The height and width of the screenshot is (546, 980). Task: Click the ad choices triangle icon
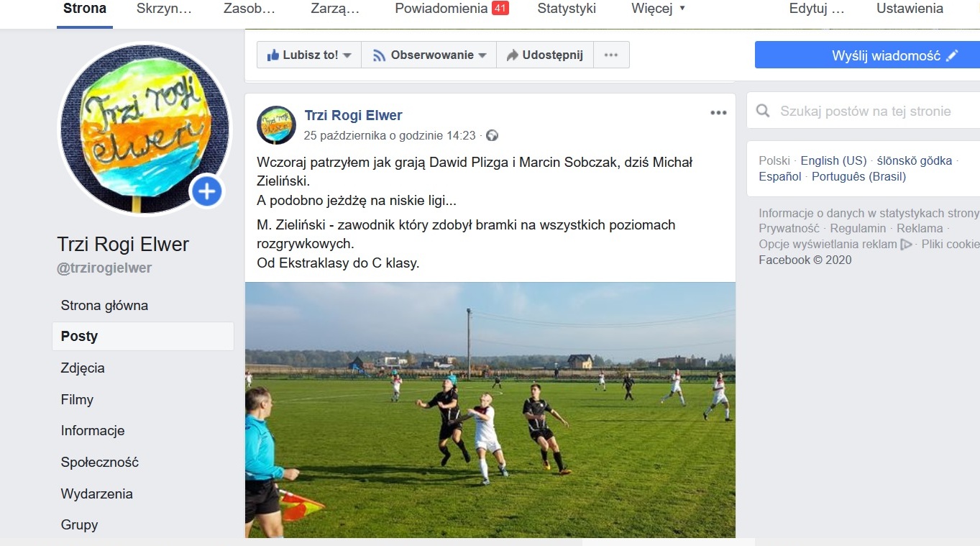(x=907, y=245)
